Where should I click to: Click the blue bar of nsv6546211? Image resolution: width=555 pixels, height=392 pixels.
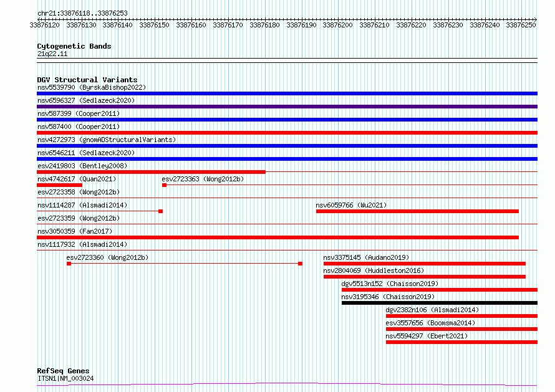(x=287, y=159)
